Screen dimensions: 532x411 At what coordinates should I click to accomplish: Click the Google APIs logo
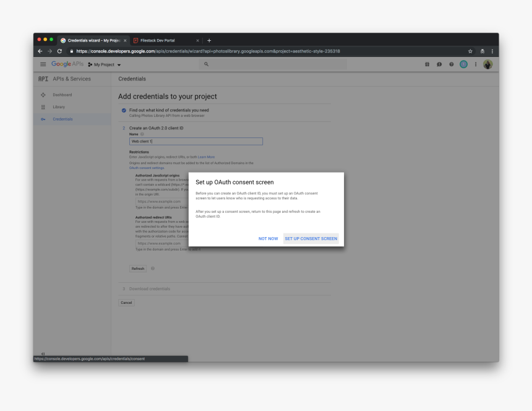tap(67, 64)
